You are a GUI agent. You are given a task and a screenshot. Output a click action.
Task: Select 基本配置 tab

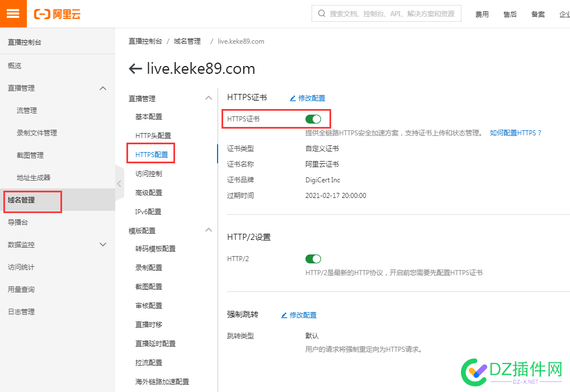tap(149, 117)
